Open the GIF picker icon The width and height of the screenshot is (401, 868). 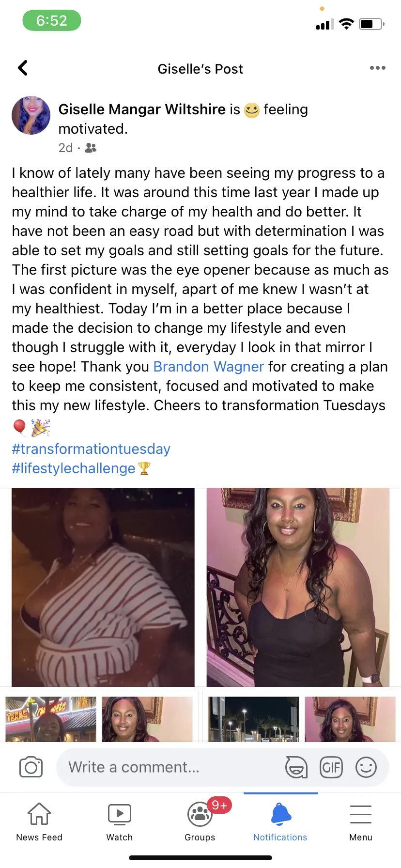click(331, 767)
